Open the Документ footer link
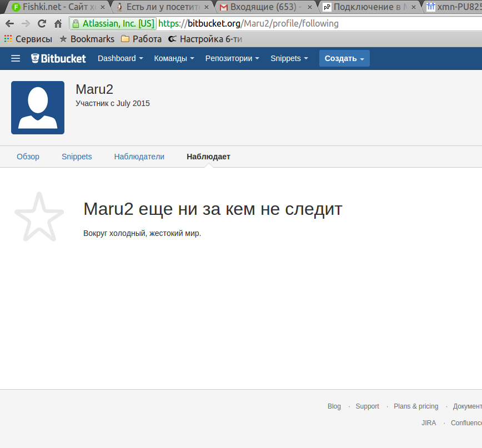Image resolution: width=482 pixels, height=448 pixels. (467, 406)
